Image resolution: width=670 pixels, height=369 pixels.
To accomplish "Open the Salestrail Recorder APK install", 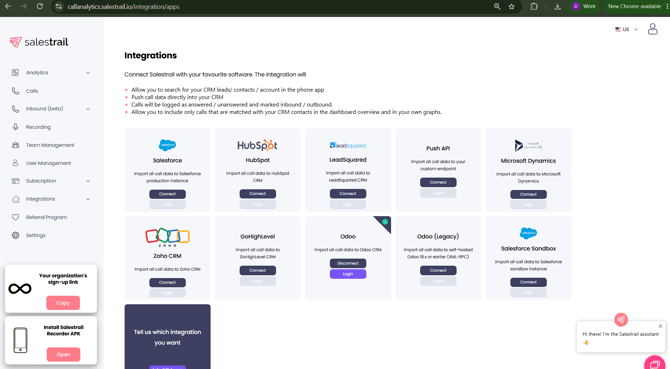I will [63, 354].
